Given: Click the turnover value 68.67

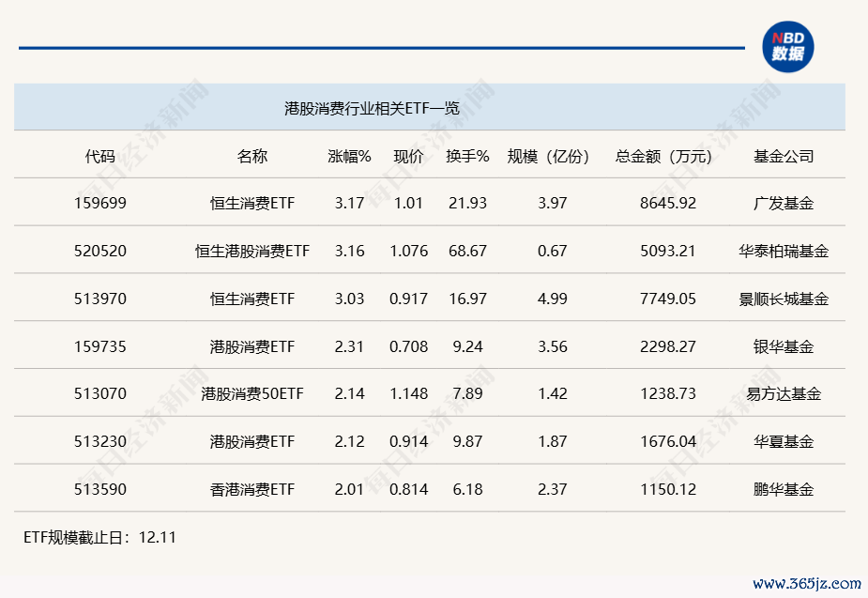Looking at the screenshot, I should (x=467, y=251).
